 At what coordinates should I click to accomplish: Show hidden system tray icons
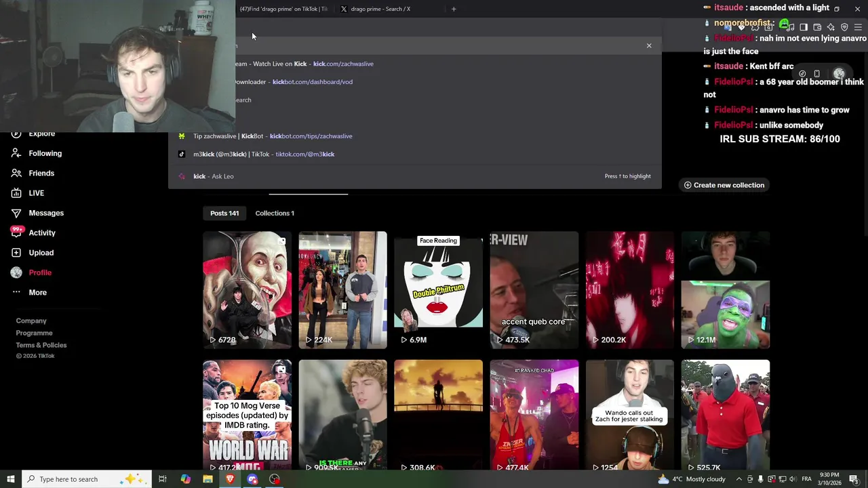click(739, 479)
